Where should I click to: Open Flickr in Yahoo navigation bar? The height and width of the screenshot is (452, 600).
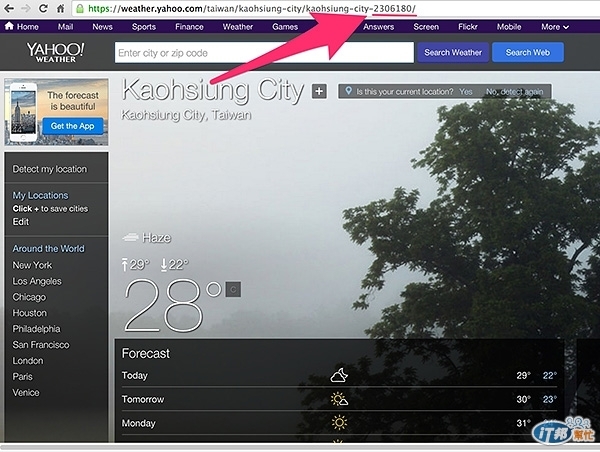[x=468, y=27]
